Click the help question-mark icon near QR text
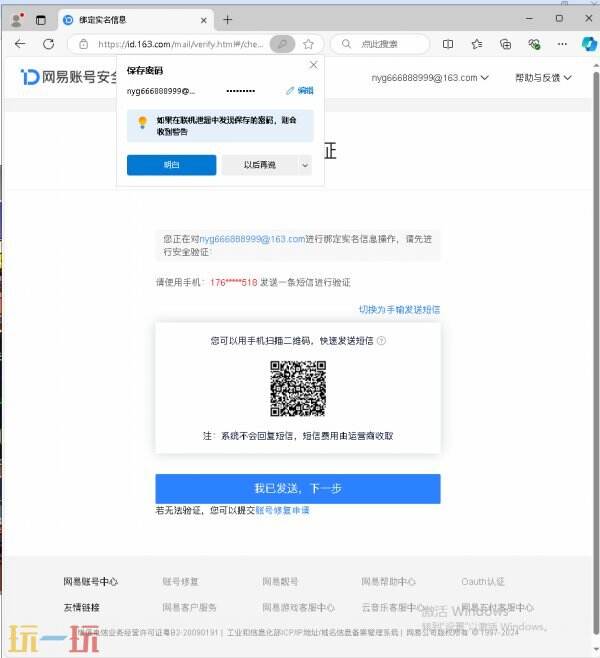The width and height of the screenshot is (600, 658). pos(381,341)
